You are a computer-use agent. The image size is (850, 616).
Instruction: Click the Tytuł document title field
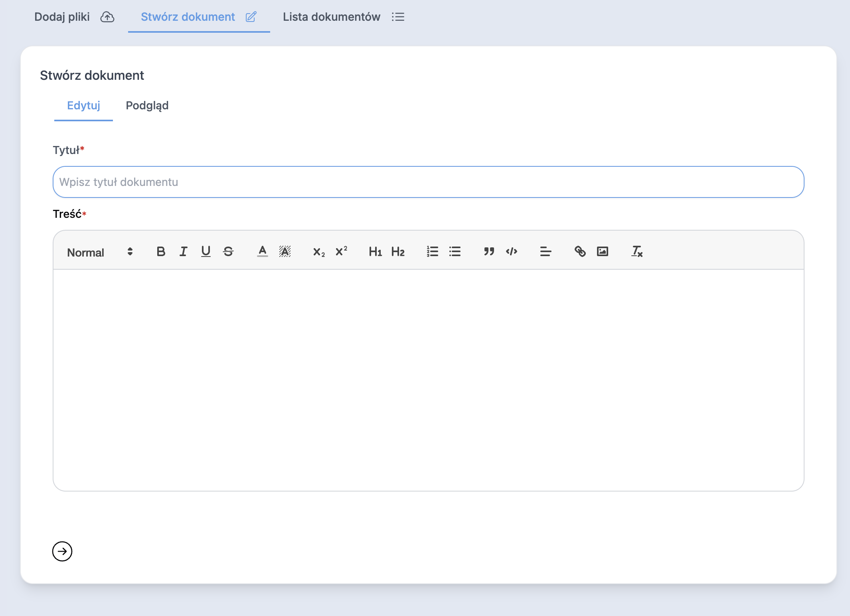tap(428, 182)
